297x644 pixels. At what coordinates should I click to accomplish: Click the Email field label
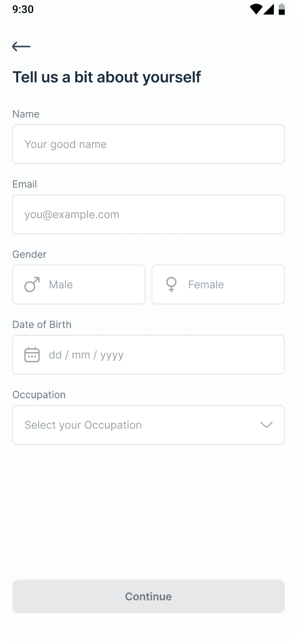[x=24, y=184]
